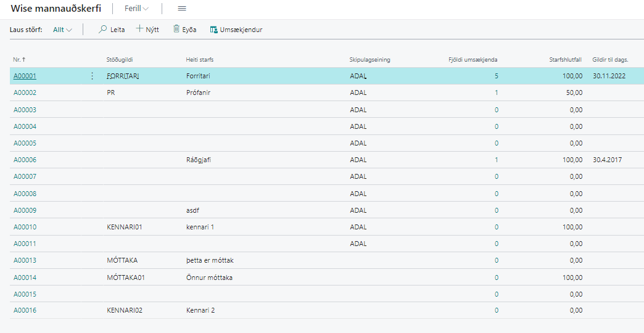
Task: Click the Nýtt plus icon
Action: (x=139, y=29)
